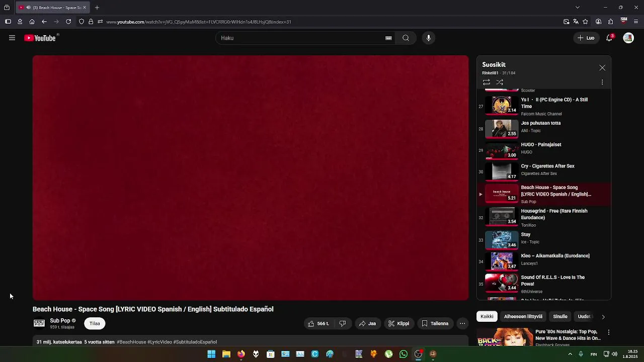
Task: Click the currently playing Beach House Space Song entry
Action: click(x=544, y=194)
